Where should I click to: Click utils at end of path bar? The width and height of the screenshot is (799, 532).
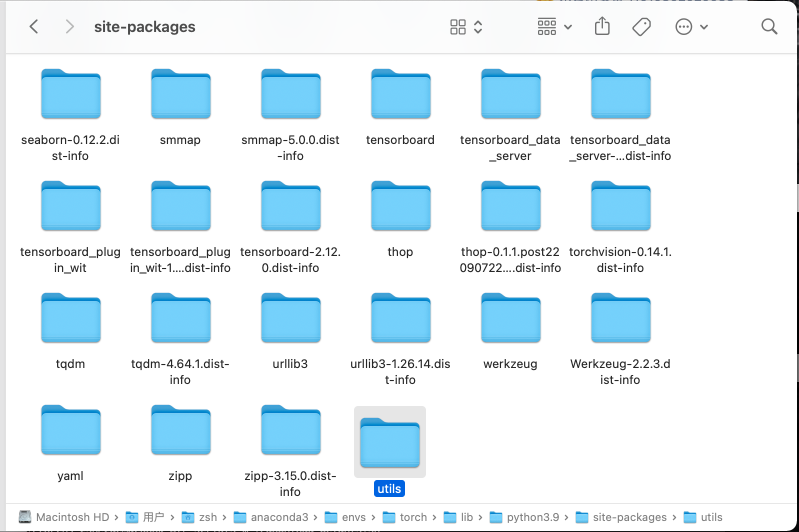[703, 517]
